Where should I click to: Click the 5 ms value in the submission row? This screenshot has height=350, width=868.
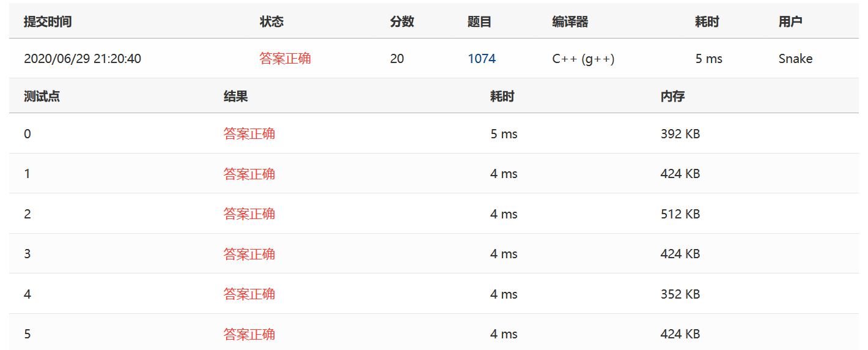(709, 59)
